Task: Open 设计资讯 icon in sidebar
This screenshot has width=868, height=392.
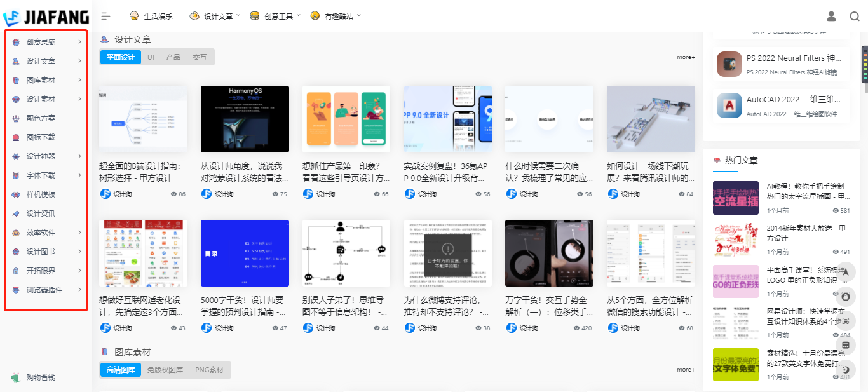Action: (16, 213)
